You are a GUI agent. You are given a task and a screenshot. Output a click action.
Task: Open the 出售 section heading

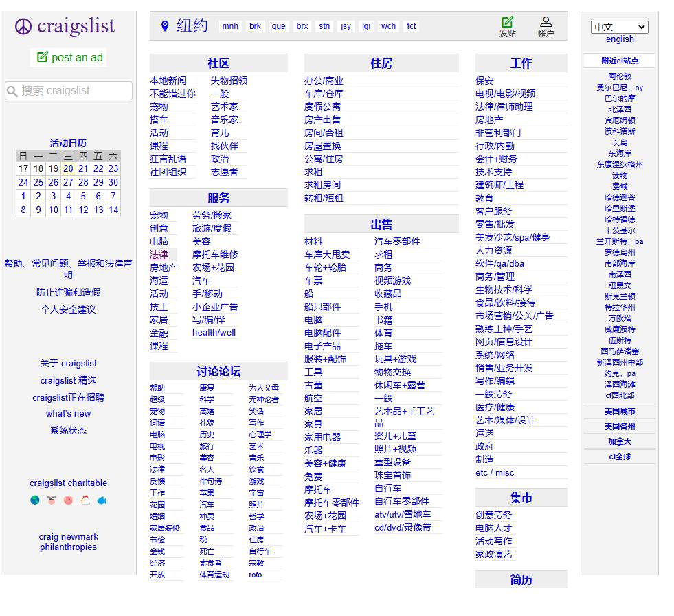click(x=381, y=224)
